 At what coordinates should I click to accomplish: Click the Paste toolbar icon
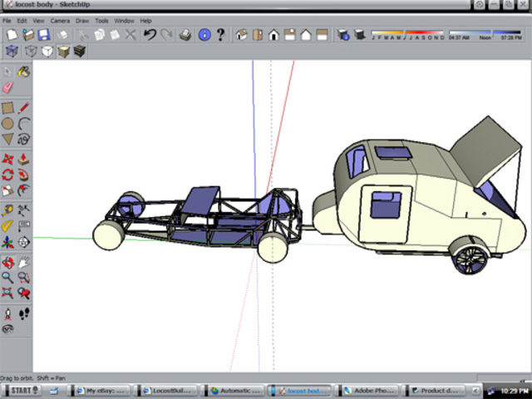click(115, 35)
